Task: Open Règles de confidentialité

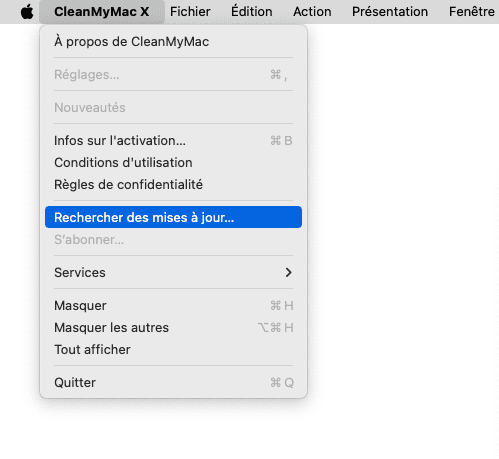Action: pos(173,185)
